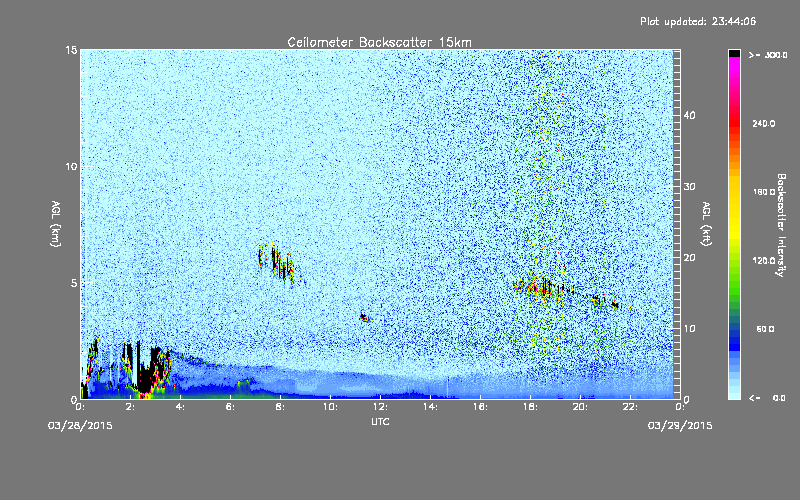800x500 pixels.
Task: Click the "8:" hour tick on time axis
Action: [280, 407]
